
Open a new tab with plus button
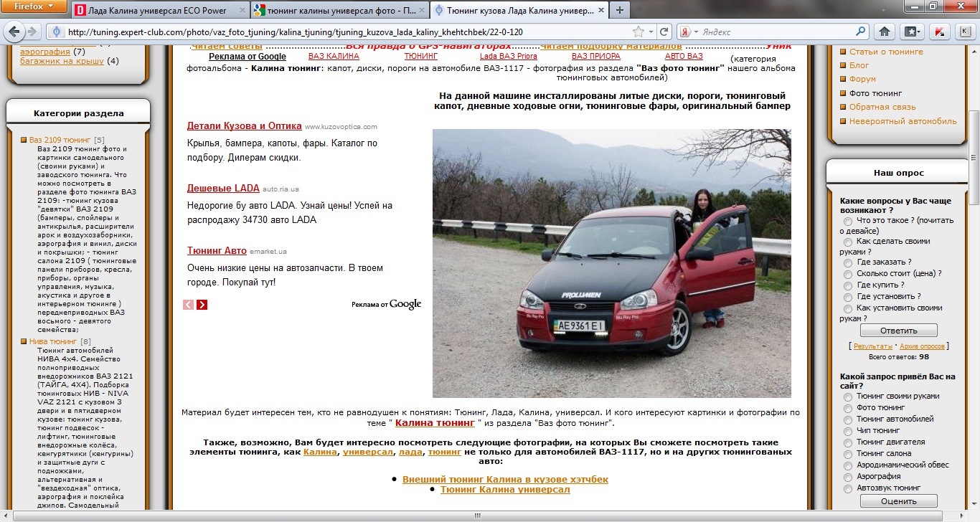click(618, 10)
